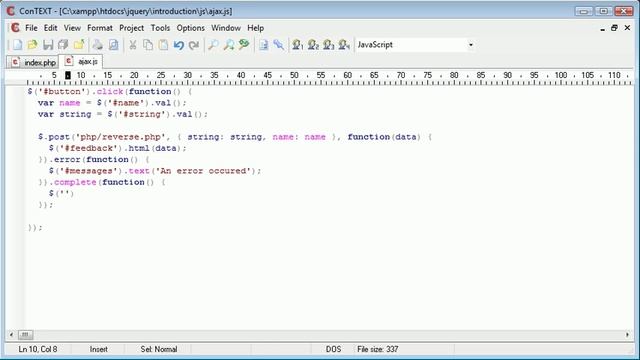Click the Paste clipboard icon
The image size is (640, 360).
click(x=163, y=45)
